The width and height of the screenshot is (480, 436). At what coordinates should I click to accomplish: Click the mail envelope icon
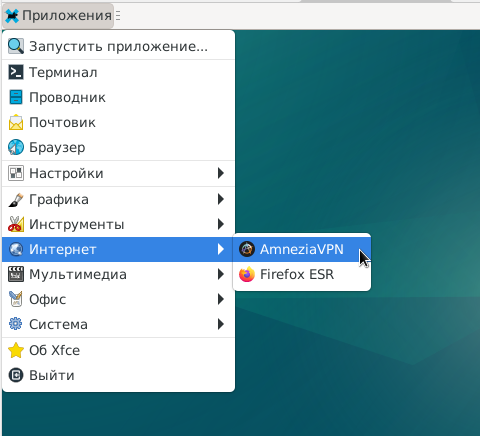click(x=16, y=122)
